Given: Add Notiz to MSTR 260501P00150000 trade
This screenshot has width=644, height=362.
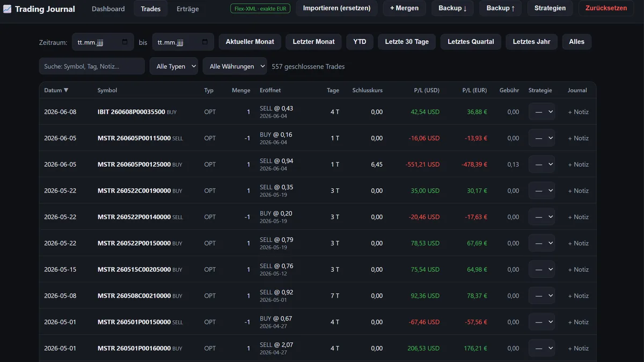Looking at the screenshot, I should [578, 322].
